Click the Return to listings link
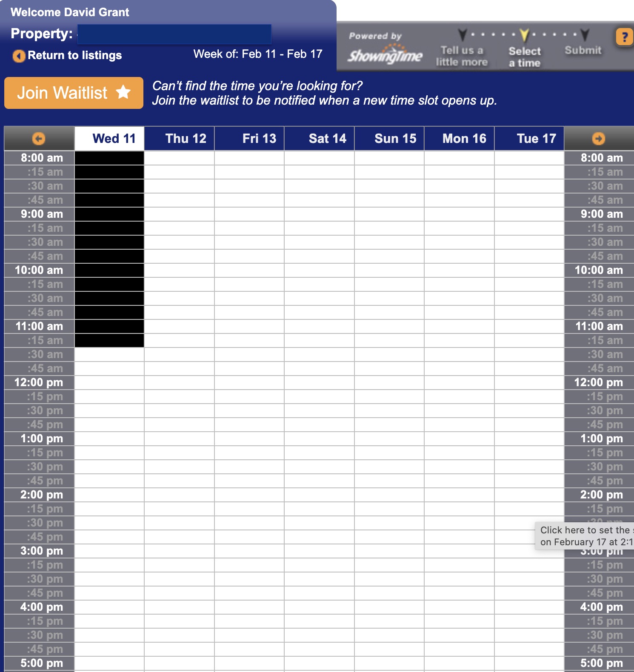 coord(74,56)
